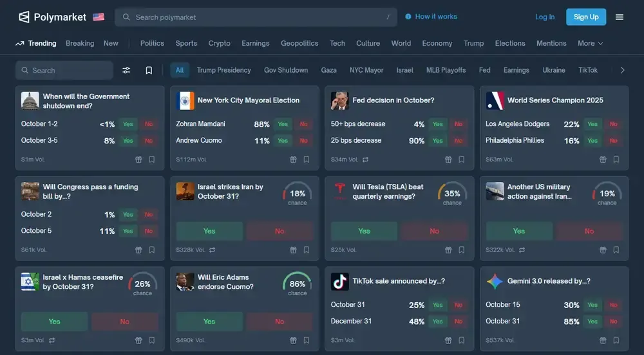Image resolution: width=644 pixels, height=355 pixels.
Task: Click gift icon on Fed decision card
Action: point(448,159)
